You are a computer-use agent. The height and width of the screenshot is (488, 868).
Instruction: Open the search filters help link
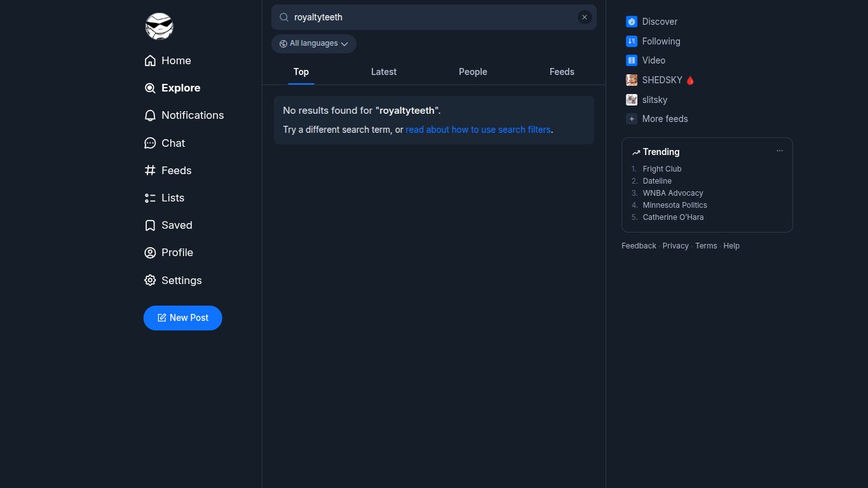pyautogui.click(x=478, y=130)
